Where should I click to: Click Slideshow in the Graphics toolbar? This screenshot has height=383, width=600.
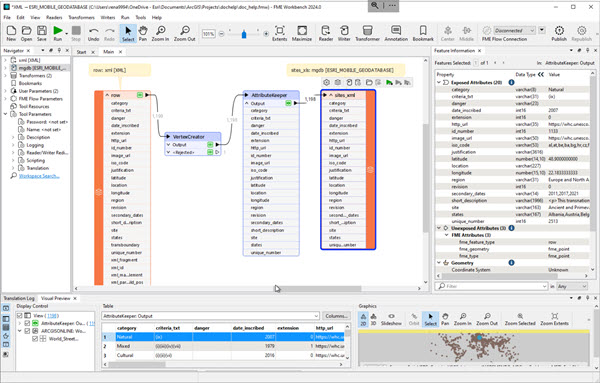pyautogui.click(x=391, y=319)
